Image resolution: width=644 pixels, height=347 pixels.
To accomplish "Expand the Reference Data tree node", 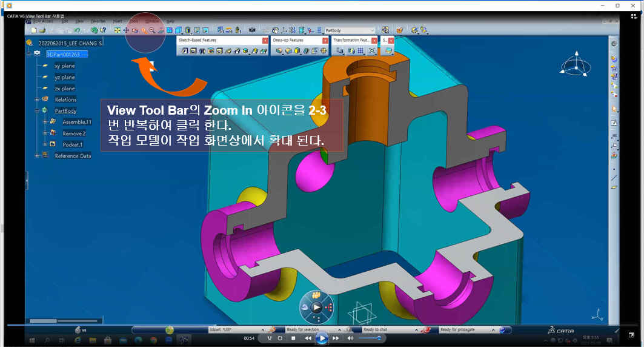I will tap(36, 155).
